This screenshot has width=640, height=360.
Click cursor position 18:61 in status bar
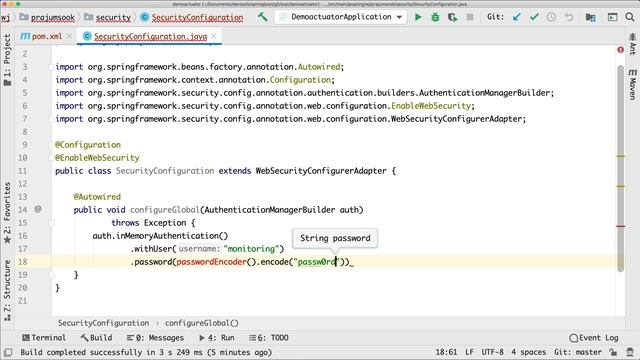[x=446, y=352]
